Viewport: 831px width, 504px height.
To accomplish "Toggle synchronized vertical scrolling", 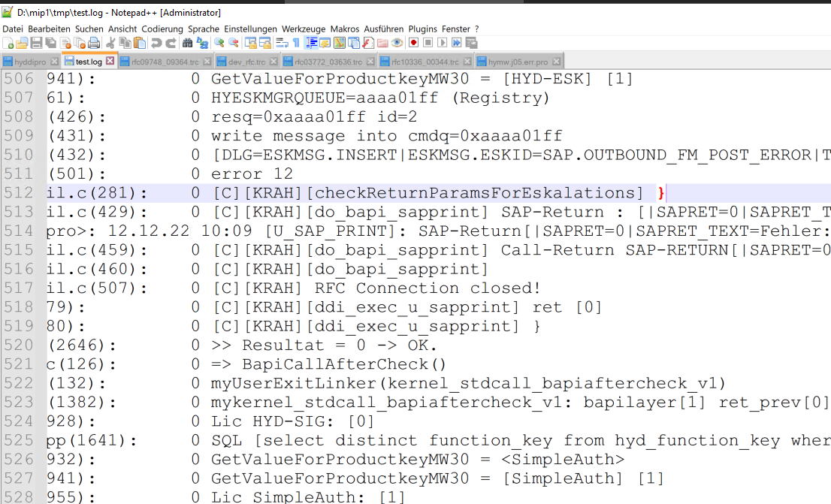I will point(250,43).
